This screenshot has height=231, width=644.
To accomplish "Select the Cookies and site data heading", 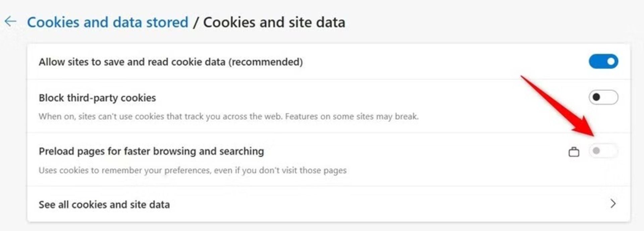I will (274, 22).
